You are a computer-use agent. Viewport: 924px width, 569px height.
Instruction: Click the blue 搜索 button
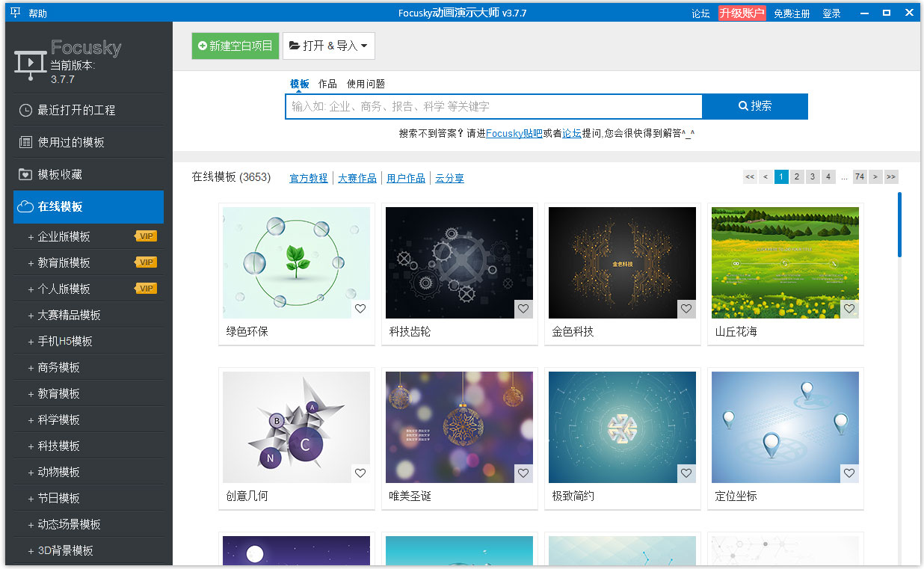[755, 106]
